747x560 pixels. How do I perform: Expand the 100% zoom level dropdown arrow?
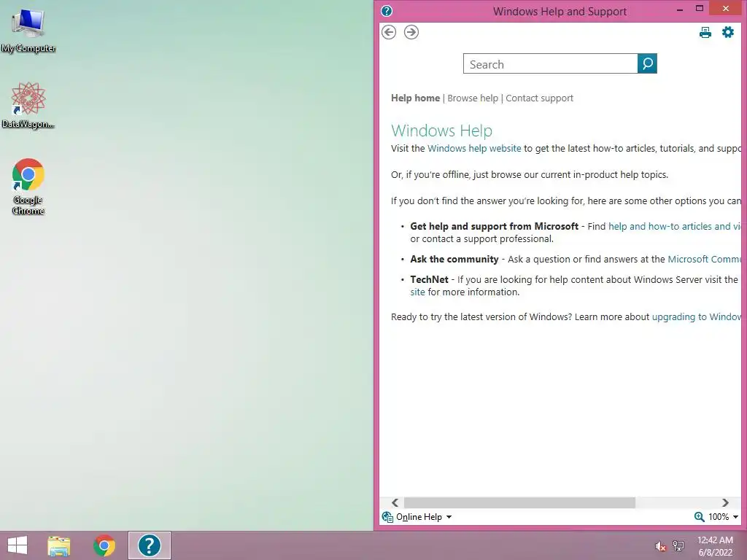(x=735, y=517)
